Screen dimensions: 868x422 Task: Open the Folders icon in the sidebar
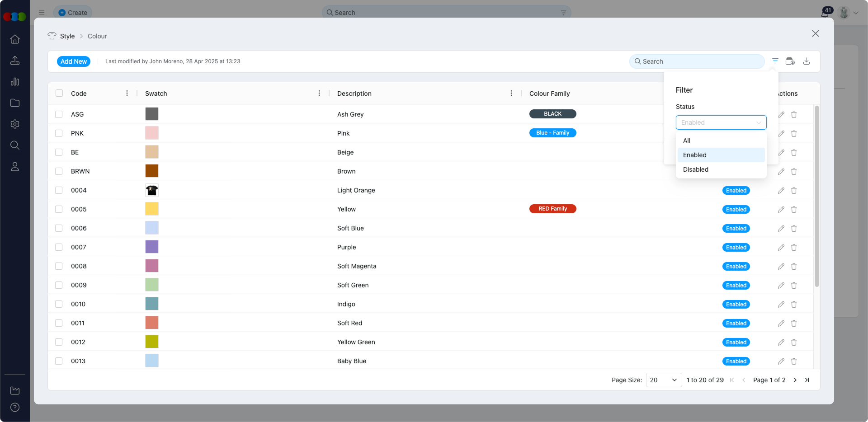(15, 103)
